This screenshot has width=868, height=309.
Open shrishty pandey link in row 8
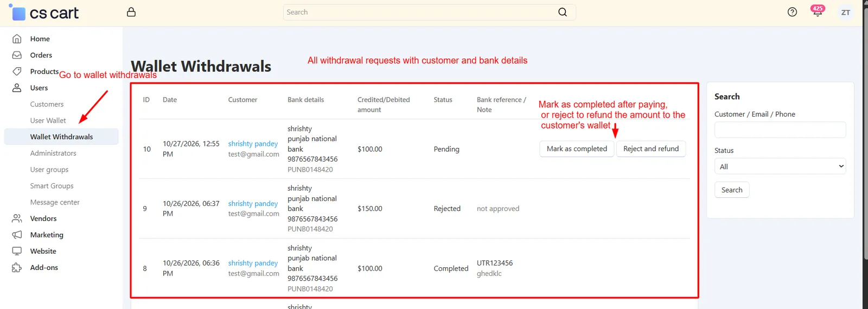(x=253, y=263)
